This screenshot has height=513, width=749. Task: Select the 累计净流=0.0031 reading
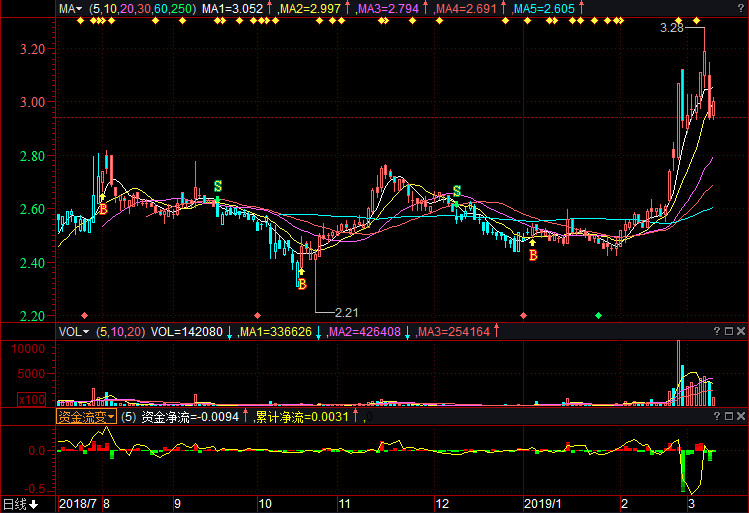pos(302,417)
